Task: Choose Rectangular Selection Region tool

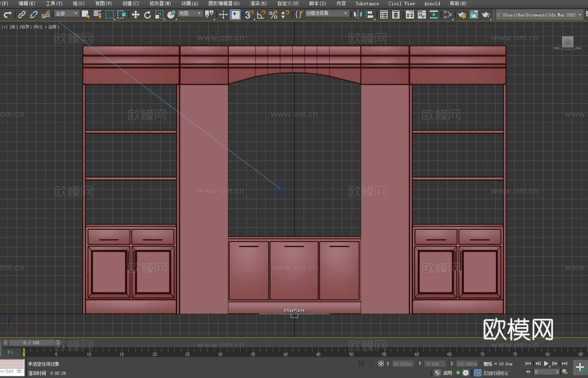Action: click(110, 14)
